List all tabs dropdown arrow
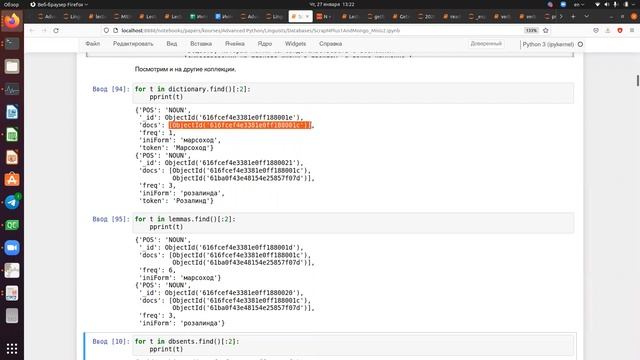The image size is (640, 360). point(587,17)
